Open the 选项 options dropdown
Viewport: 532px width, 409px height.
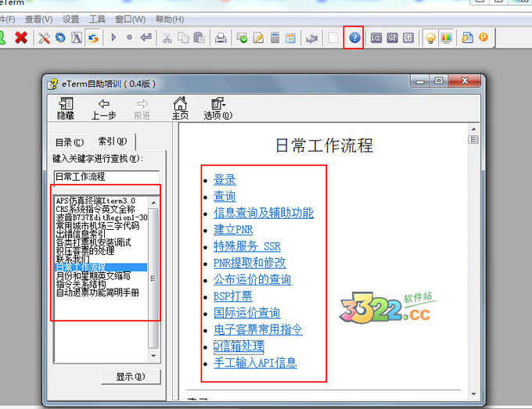(217, 109)
